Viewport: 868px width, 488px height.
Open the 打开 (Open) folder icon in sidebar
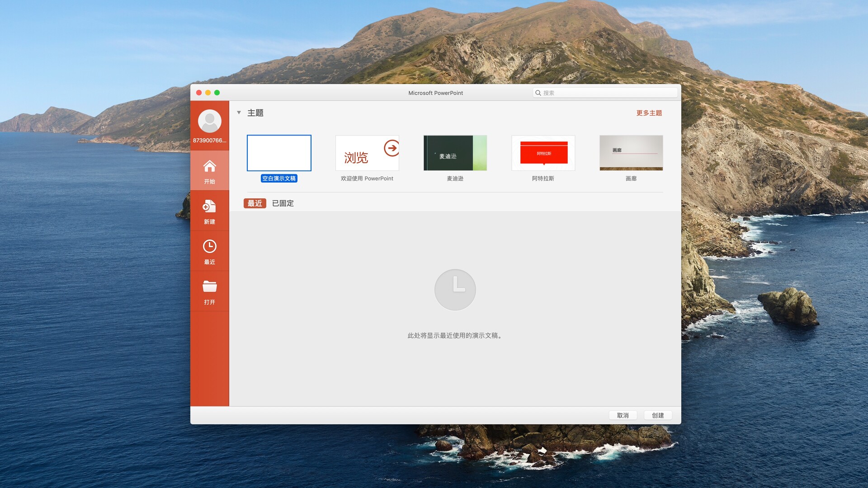point(209,291)
